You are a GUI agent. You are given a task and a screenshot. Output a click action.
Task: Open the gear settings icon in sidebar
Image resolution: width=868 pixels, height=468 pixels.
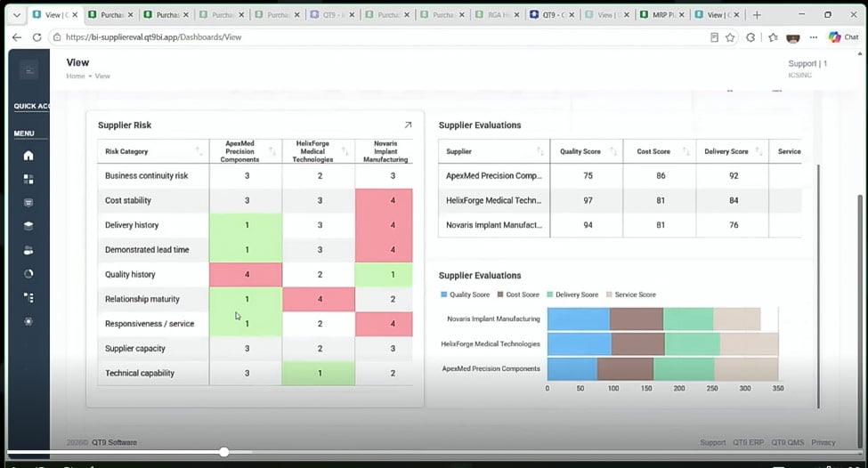pos(28,321)
